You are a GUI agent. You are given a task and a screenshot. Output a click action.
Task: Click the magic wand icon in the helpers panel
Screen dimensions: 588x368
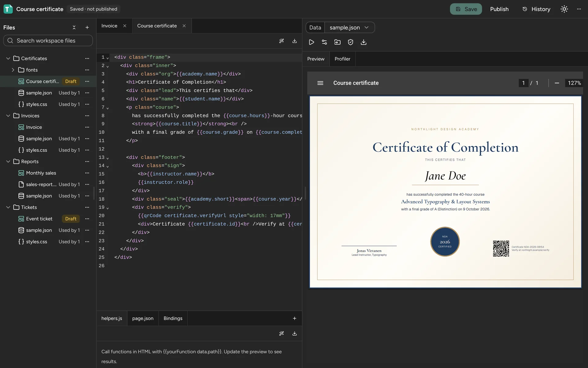click(x=281, y=334)
